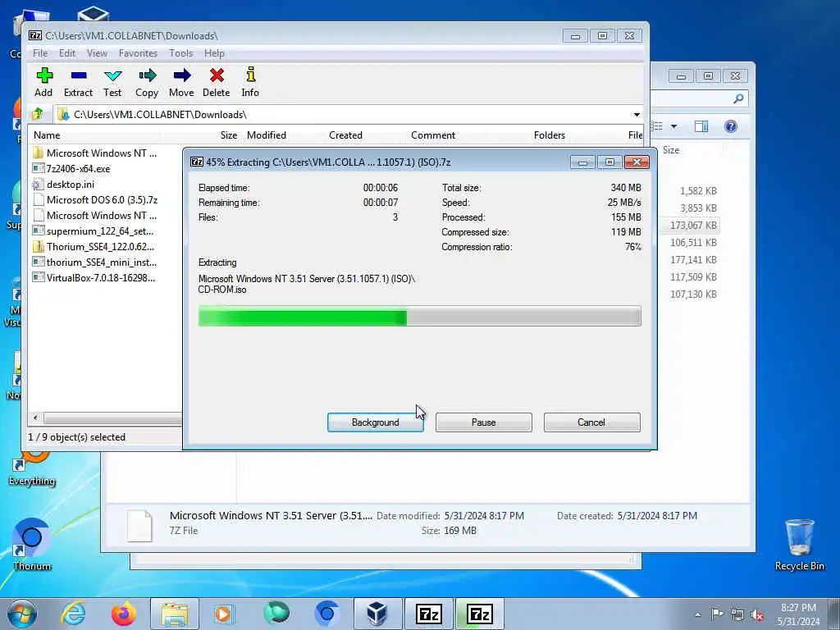Send extraction to Background
Image resolution: width=840 pixels, height=630 pixels.
click(x=376, y=422)
